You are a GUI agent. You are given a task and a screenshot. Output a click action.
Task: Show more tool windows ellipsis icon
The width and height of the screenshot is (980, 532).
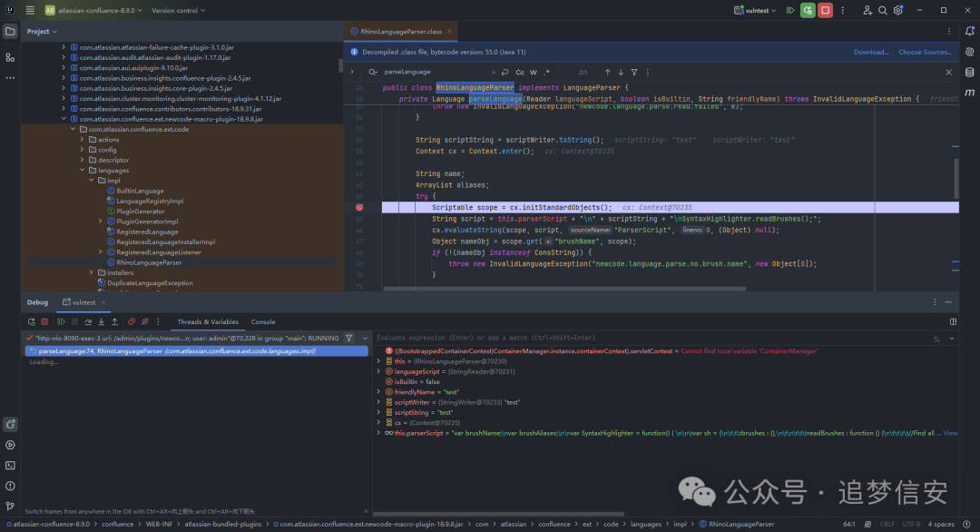coord(10,78)
